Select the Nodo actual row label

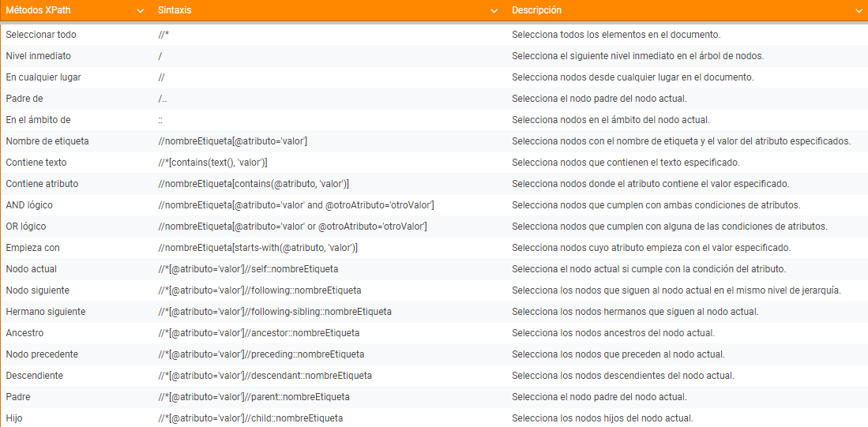tap(31, 269)
